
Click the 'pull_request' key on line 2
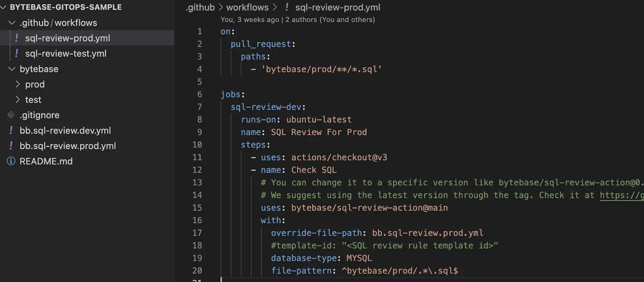261,44
